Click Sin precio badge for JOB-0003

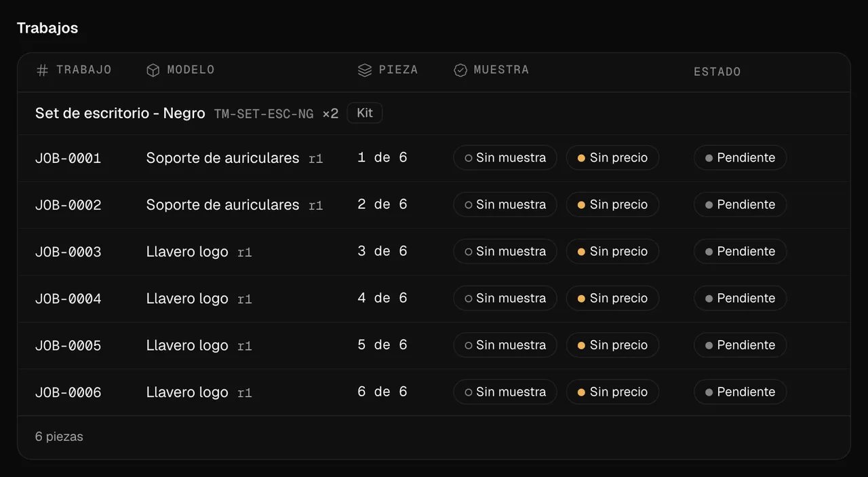click(x=612, y=251)
